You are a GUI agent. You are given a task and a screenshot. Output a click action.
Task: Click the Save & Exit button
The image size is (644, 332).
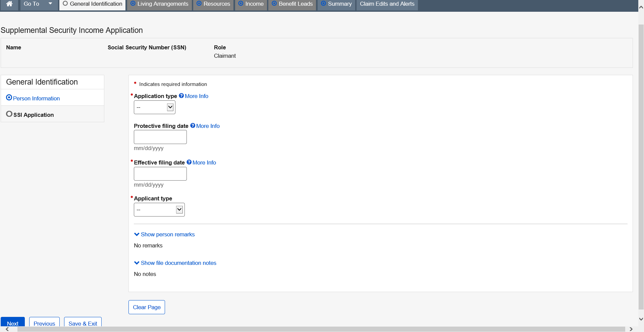83,322
